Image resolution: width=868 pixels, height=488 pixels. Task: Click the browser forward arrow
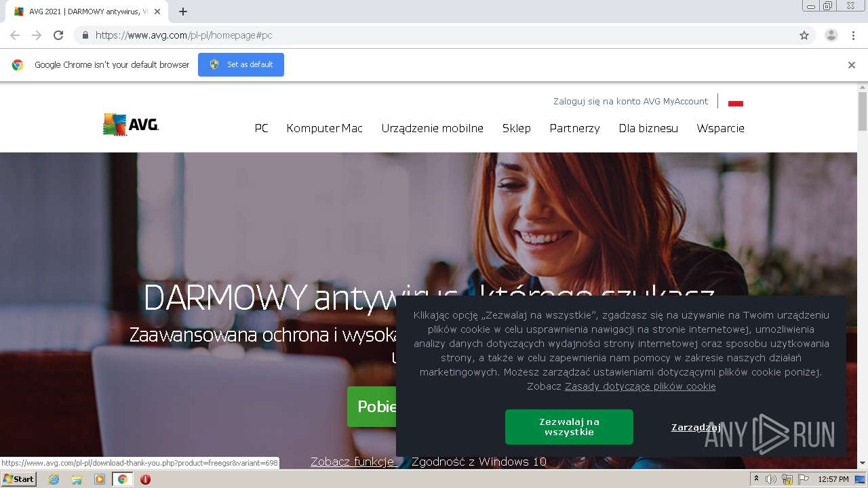[x=37, y=35]
